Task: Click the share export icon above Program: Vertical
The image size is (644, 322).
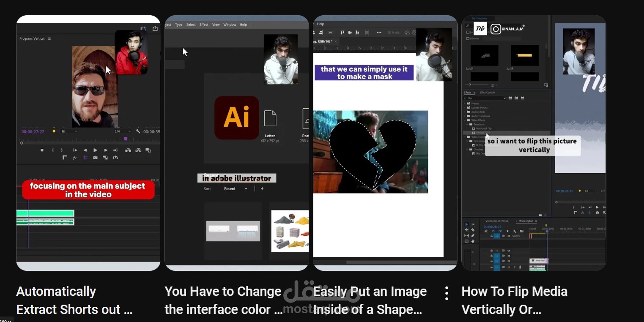Action: tap(155, 28)
